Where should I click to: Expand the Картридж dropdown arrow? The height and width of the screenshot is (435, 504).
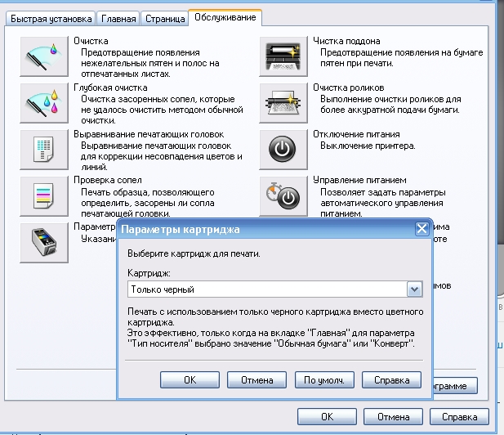[x=413, y=289]
